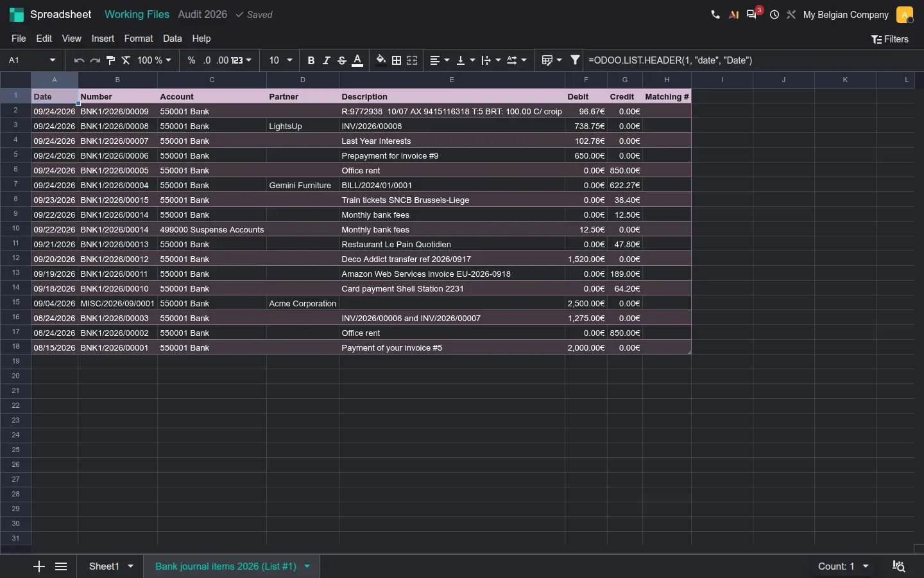Add a new sheet with plus icon
The height and width of the screenshot is (578, 924).
click(x=39, y=566)
